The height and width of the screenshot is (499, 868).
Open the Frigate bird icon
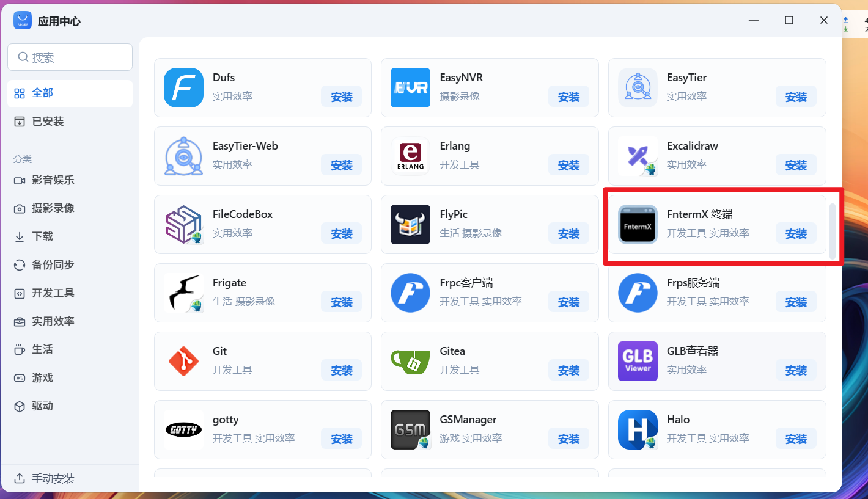click(x=183, y=293)
